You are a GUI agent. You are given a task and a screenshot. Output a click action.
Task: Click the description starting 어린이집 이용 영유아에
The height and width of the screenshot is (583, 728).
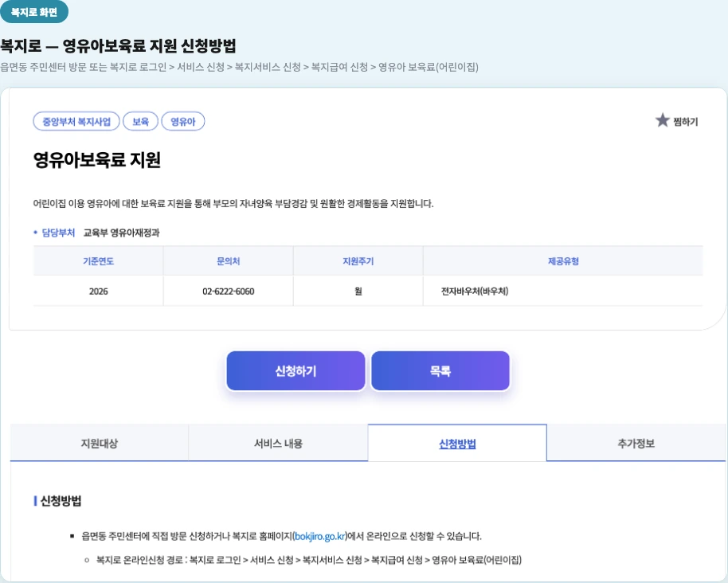click(233, 203)
